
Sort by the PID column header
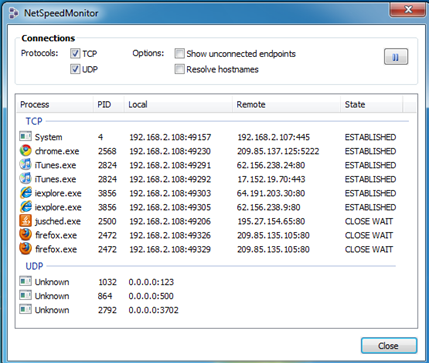point(109,105)
